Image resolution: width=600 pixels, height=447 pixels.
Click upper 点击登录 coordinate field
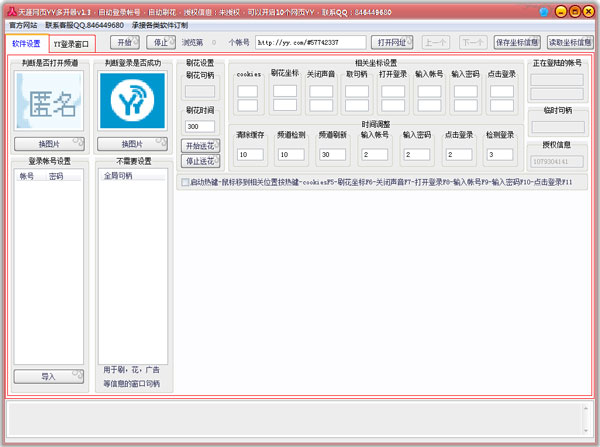click(x=502, y=91)
